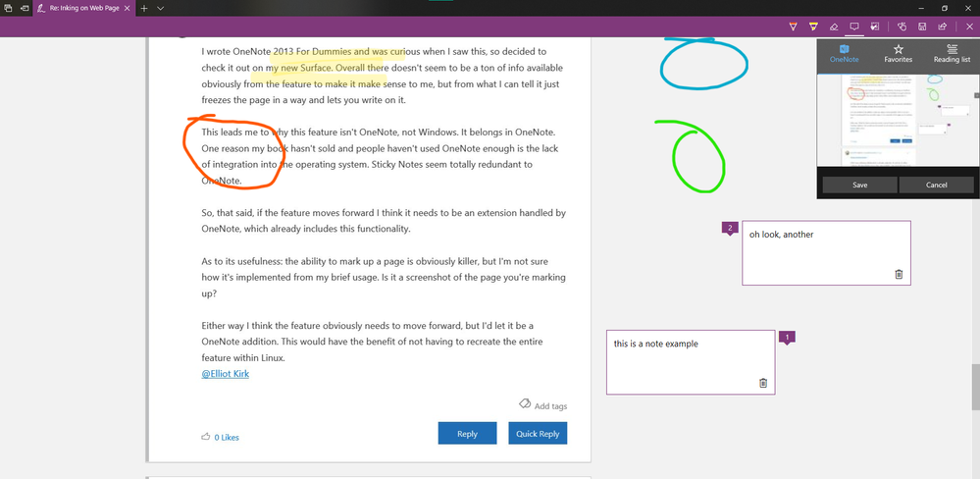Open a new tab with the plus icon
The width and height of the screenshot is (980, 479).
pos(144,8)
